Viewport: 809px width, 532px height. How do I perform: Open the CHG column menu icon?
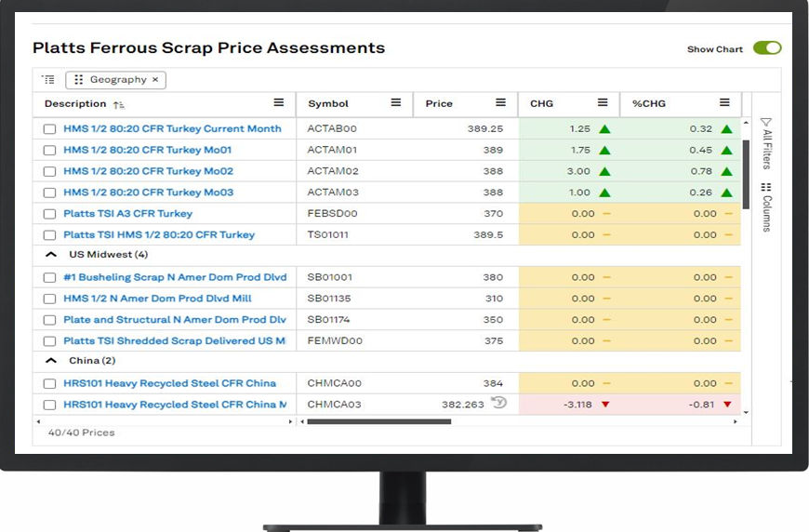pos(603,102)
